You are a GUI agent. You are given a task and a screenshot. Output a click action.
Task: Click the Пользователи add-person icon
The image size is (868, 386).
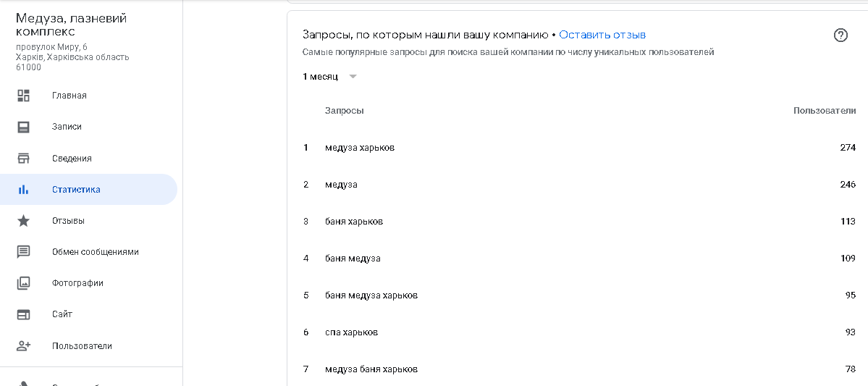point(24,346)
